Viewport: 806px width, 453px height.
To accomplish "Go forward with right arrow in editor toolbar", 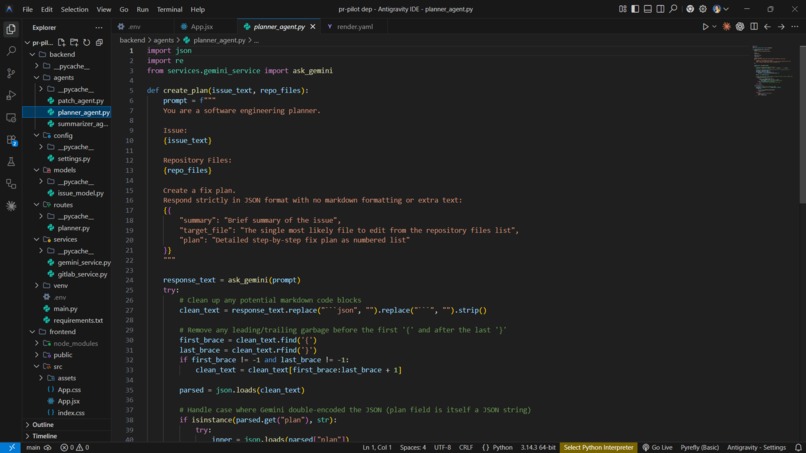I will point(781,27).
